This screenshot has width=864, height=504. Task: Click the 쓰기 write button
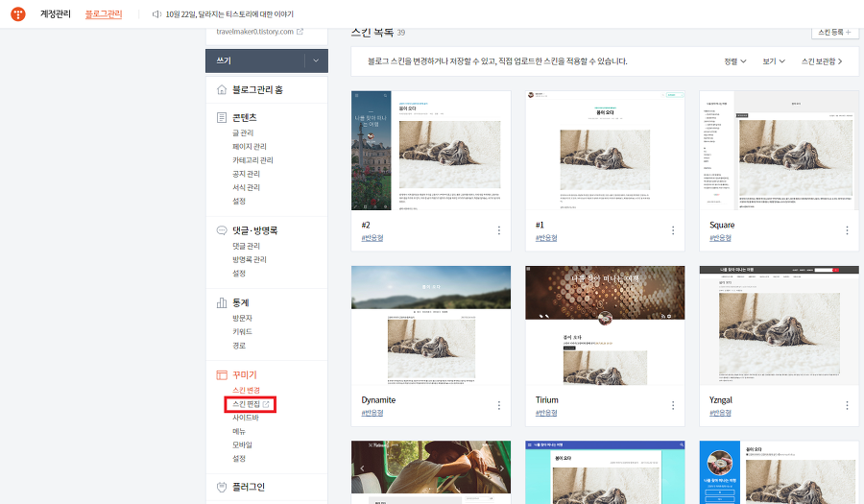tap(255, 60)
